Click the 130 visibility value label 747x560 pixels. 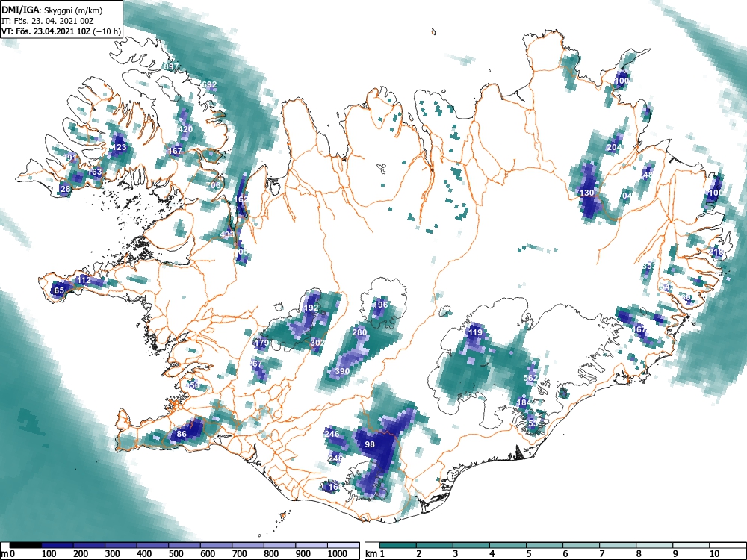pos(586,193)
